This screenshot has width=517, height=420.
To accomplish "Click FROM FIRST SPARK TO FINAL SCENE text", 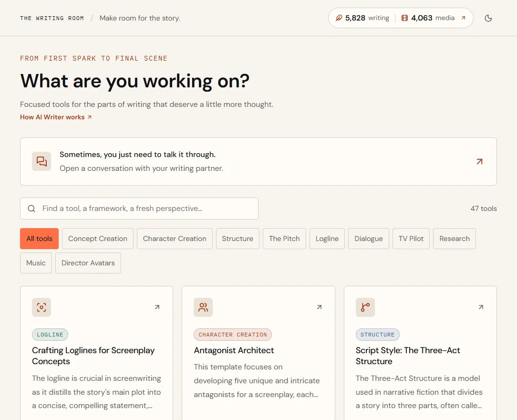I will pyautogui.click(x=93, y=58).
